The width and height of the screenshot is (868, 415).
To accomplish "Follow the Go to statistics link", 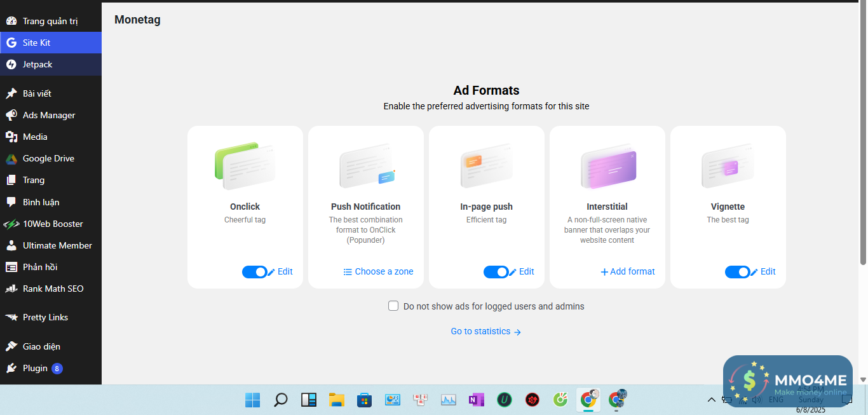I will pos(486,331).
